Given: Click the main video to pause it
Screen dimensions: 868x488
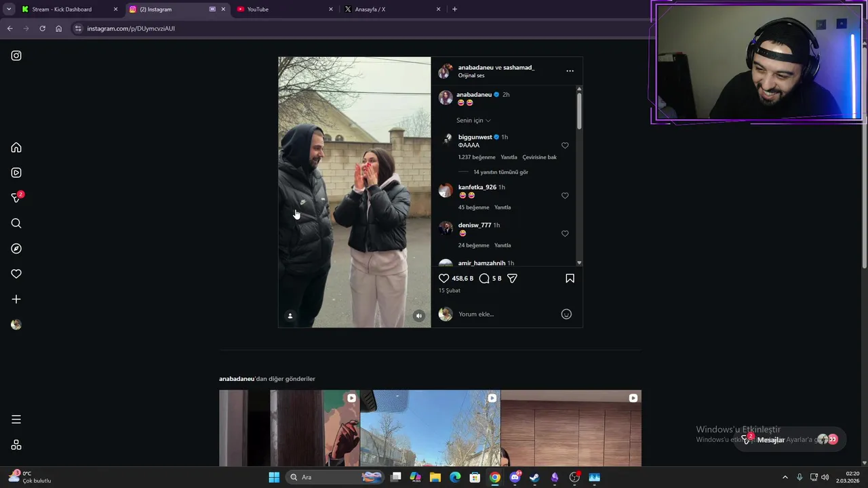Looking at the screenshot, I should [354, 192].
